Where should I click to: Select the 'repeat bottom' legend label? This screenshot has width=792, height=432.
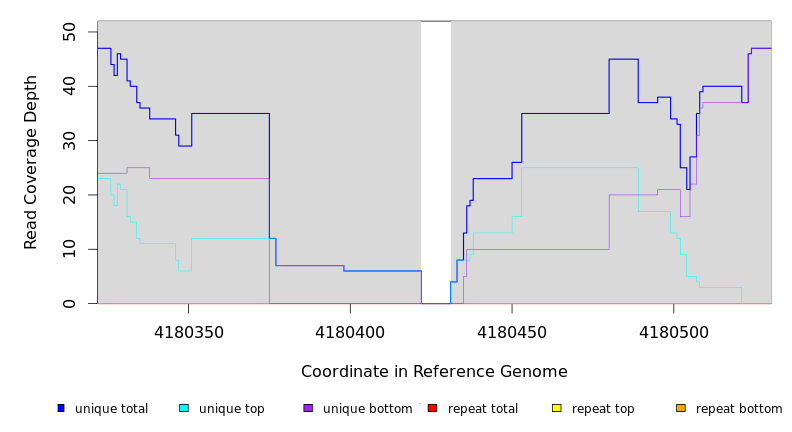739,409
